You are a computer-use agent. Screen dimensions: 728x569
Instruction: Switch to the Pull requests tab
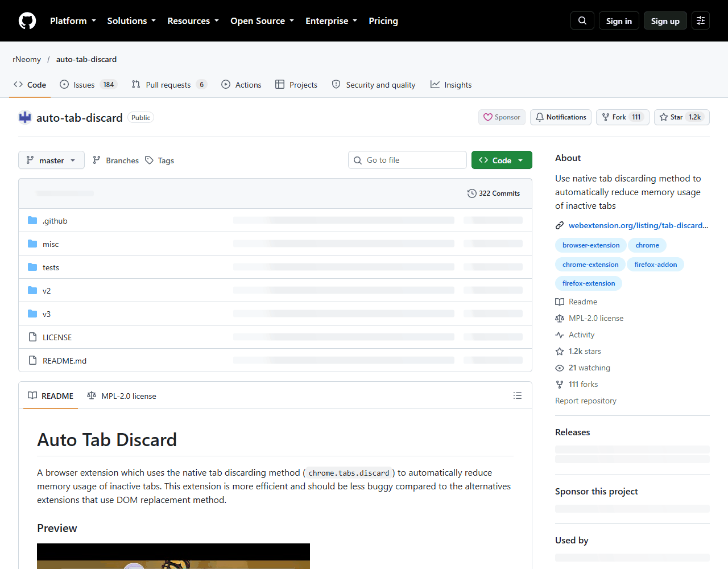point(169,85)
